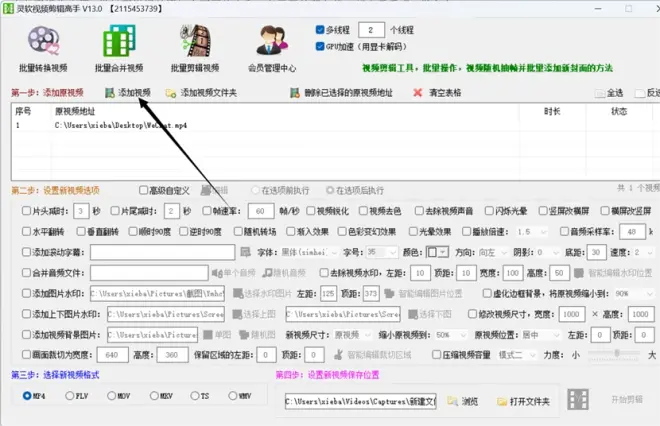Screen dimensions: 660x426
Task: Click the 状态 column header
Action: [x=619, y=111]
